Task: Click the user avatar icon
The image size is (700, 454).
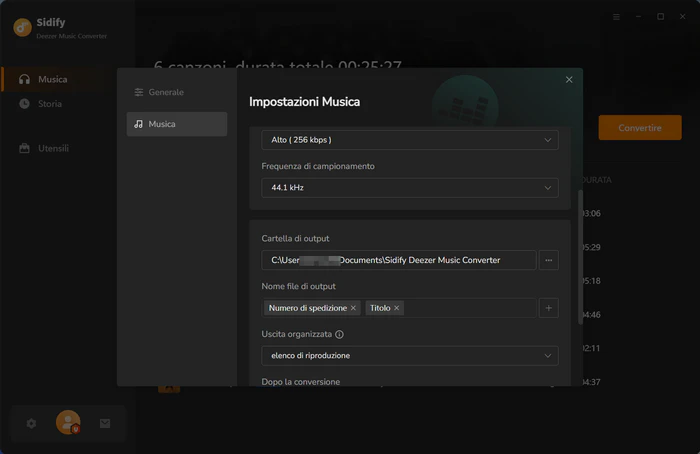Action: tap(68, 422)
